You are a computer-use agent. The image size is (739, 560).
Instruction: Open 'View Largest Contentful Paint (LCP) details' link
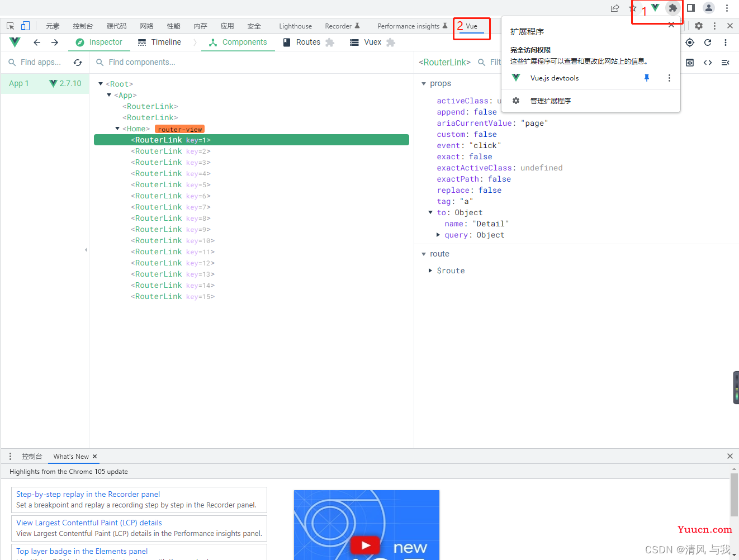pyautogui.click(x=89, y=523)
